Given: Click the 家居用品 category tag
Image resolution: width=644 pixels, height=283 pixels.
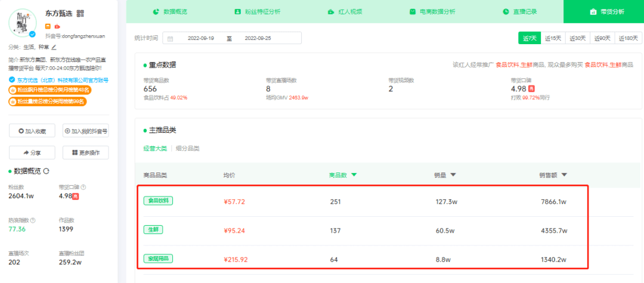Looking at the screenshot, I should coord(158,259).
